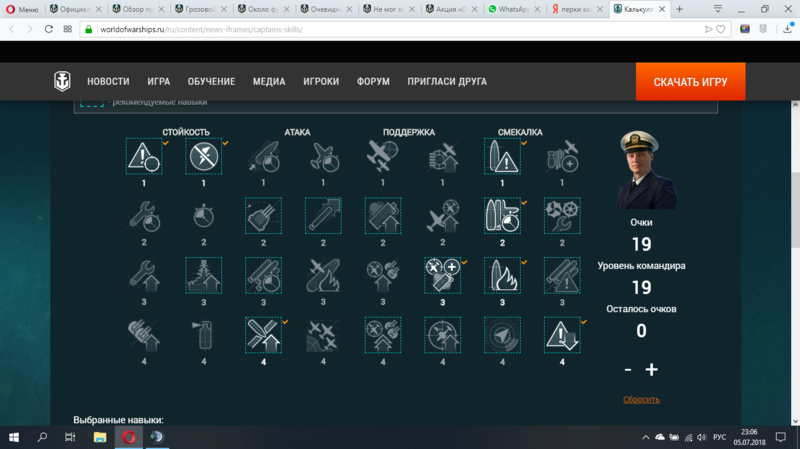This screenshot has height=449, width=800.
Task: Toggle the Superintendent skill with plus sign
Action: click(x=442, y=276)
